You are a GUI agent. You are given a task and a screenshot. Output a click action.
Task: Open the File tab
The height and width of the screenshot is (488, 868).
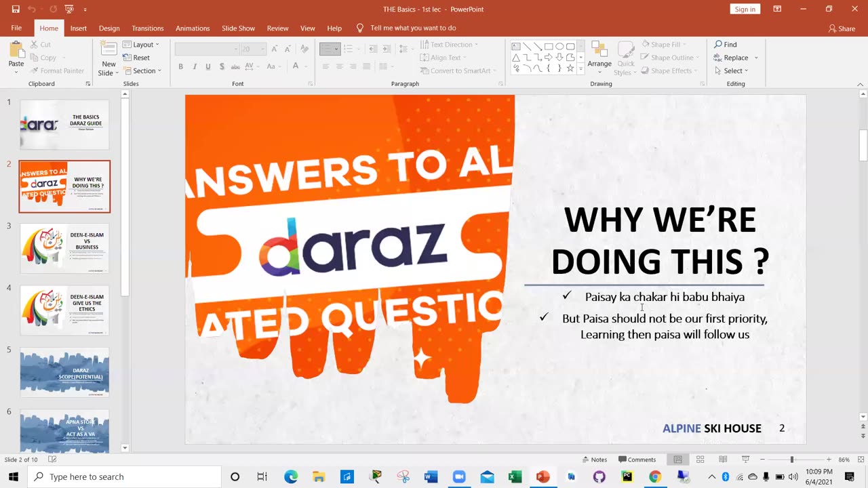tap(16, 28)
